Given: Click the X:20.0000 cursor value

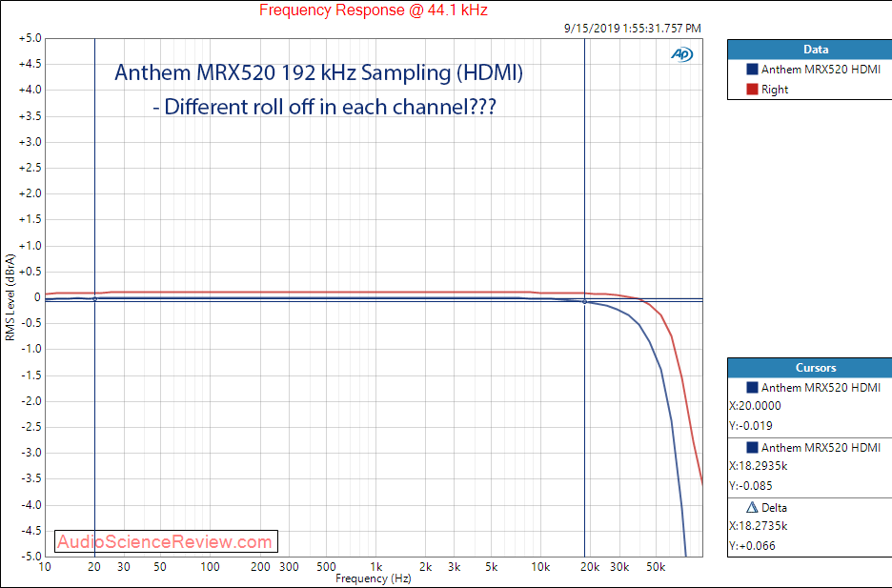Looking at the screenshot, I should (755, 406).
